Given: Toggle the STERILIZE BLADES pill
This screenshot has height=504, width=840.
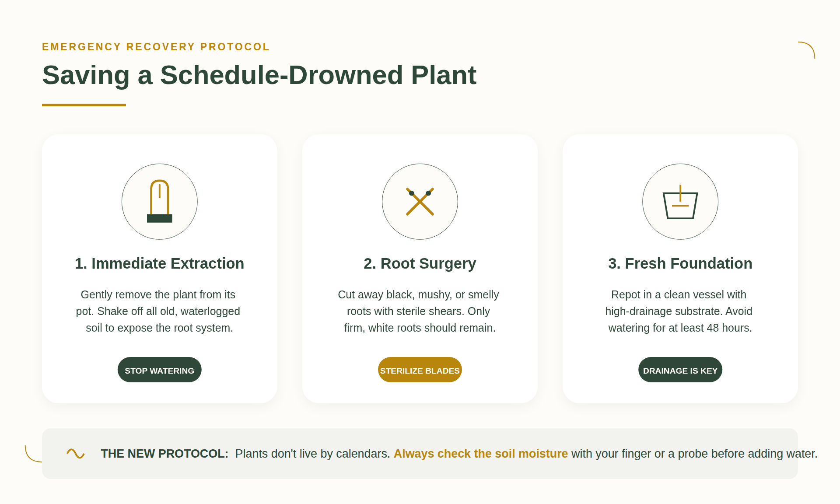Looking at the screenshot, I should pos(420,370).
